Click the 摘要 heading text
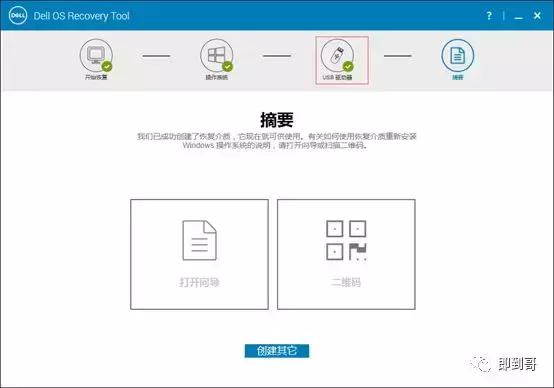 click(277, 120)
